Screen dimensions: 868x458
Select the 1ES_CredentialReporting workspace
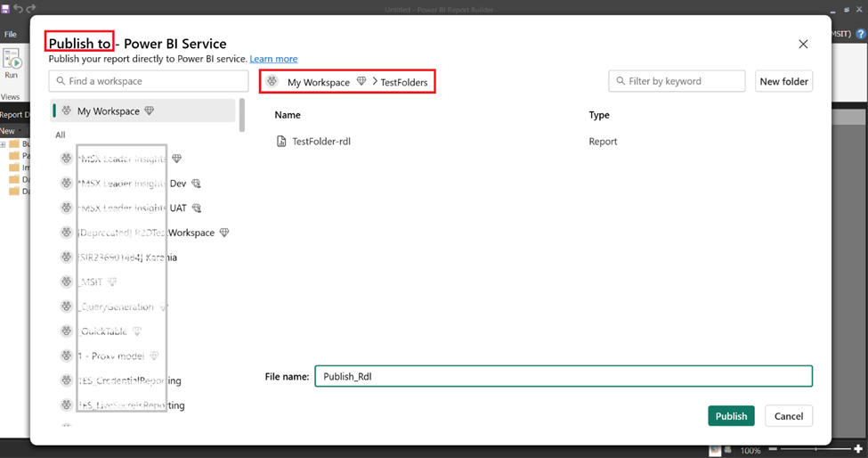(129, 380)
